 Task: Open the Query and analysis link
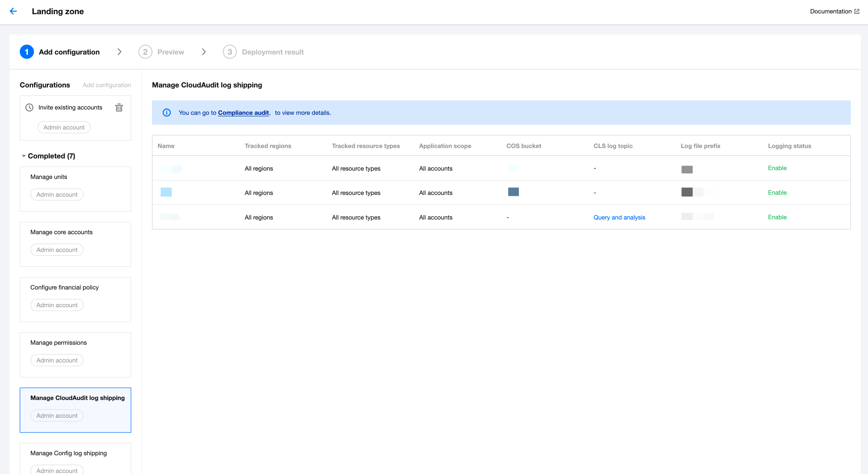click(619, 217)
